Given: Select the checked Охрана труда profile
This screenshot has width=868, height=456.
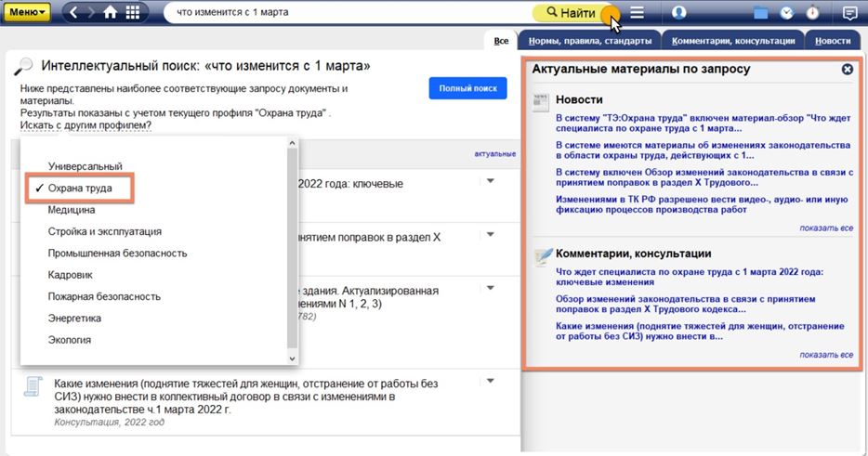Looking at the screenshot, I should (x=79, y=189).
